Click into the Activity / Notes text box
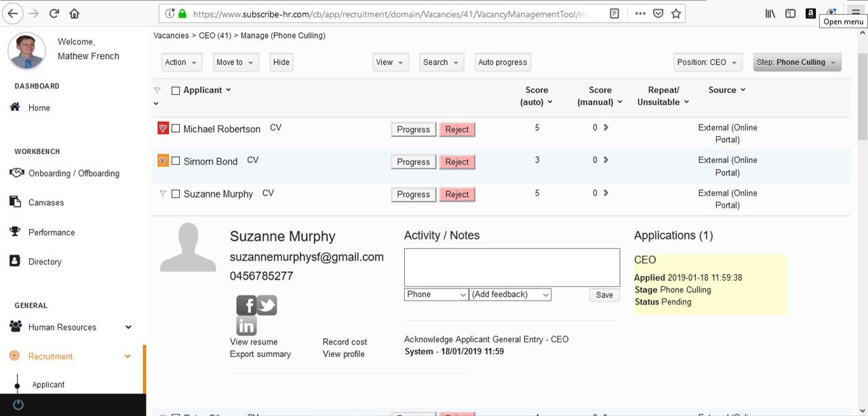The height and width of the screenshot is (416, 868). 511,267
